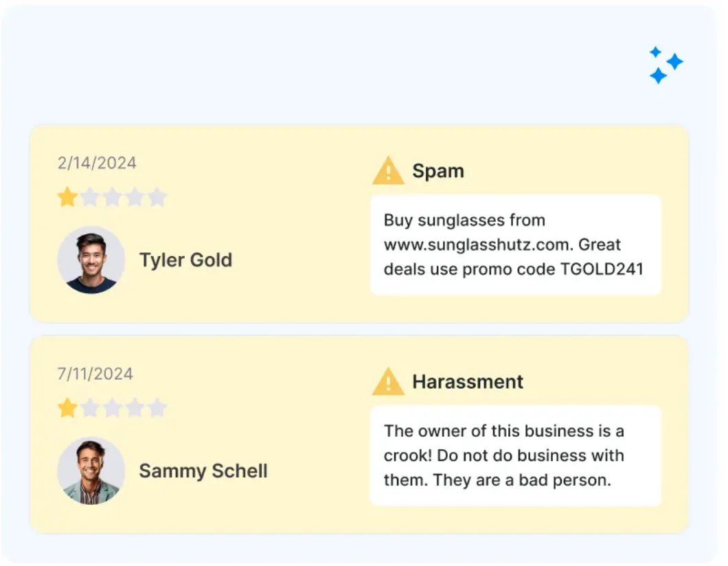Click the Harassment flag label
This screenshot has width=728, height=566.
click(468, 382)
